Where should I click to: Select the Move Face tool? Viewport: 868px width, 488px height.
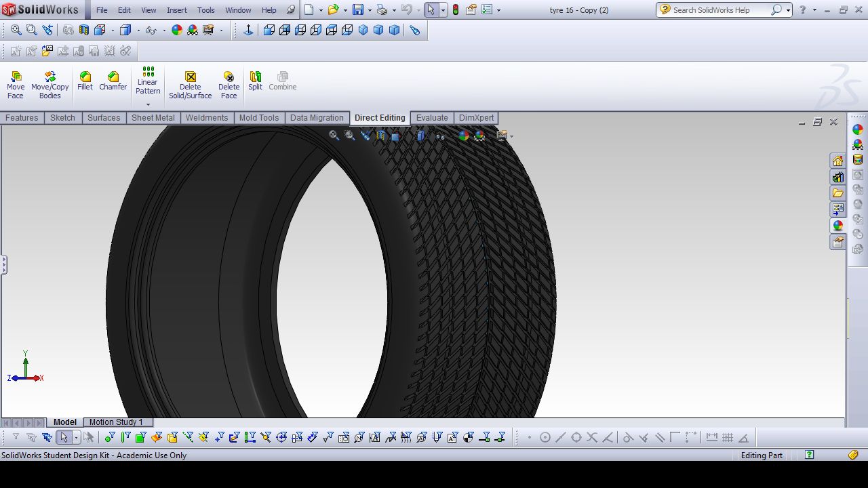click(x=16, y=85)
